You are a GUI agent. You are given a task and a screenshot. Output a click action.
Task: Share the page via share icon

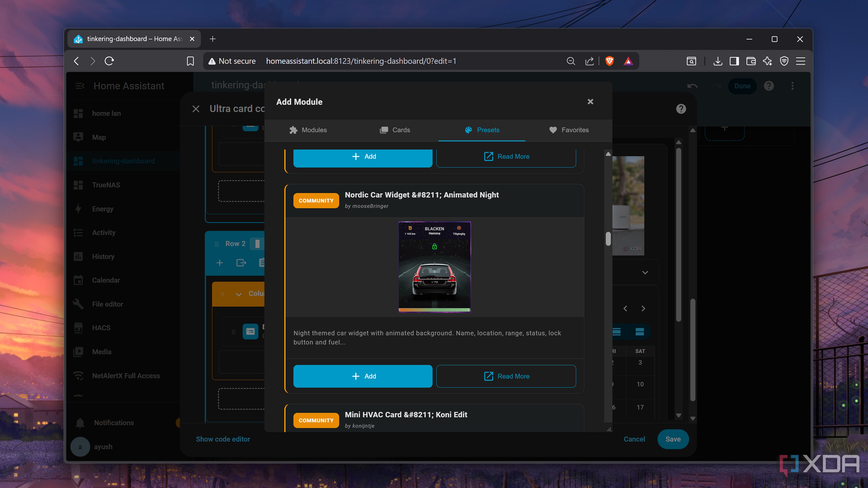[x=589, y=61]
